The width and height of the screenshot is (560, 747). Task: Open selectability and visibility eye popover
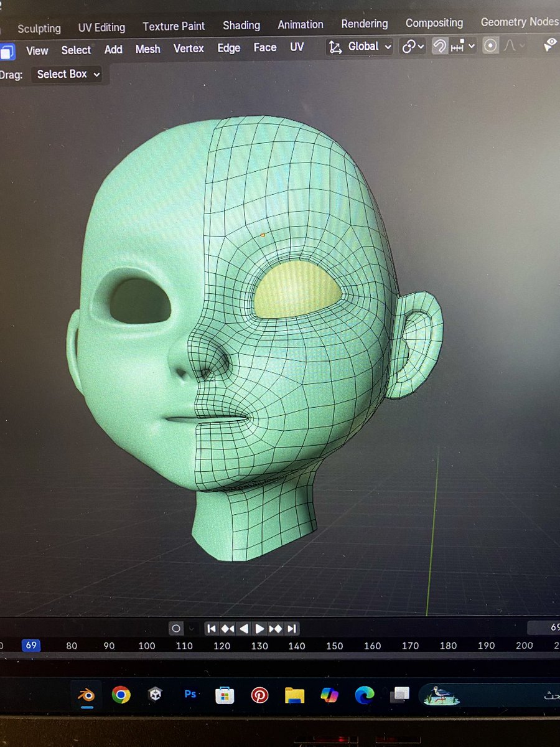click(550, 45)
